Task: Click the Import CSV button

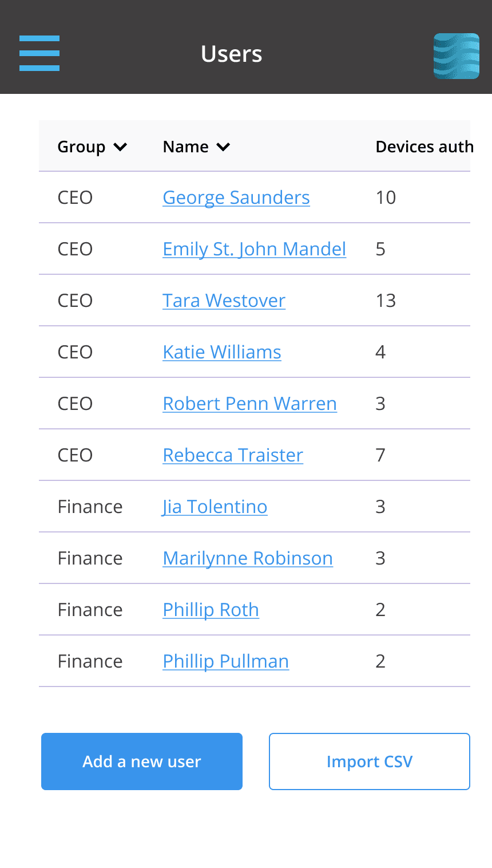Action: [x=370, y=762]
